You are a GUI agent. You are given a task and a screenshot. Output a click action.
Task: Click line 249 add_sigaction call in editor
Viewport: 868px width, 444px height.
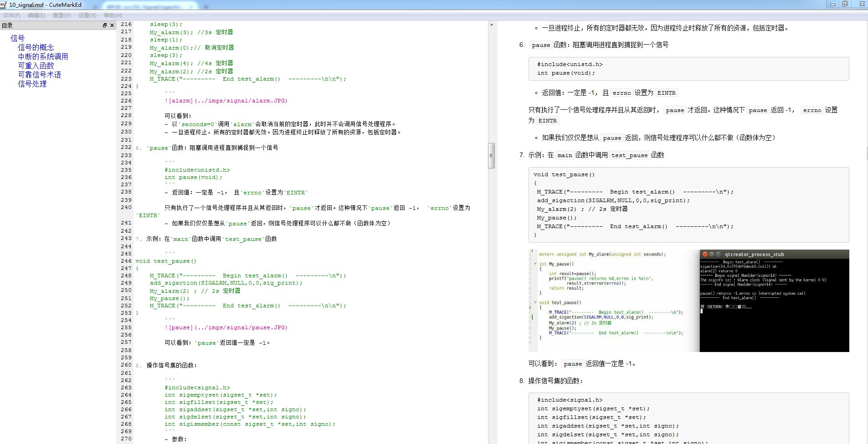(226, 283)
